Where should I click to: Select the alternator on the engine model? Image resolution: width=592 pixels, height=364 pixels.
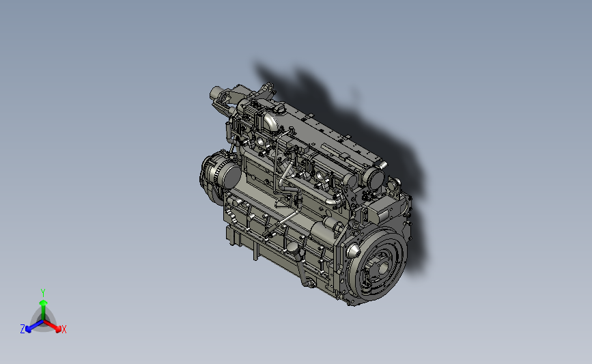[x=220, y=175]
